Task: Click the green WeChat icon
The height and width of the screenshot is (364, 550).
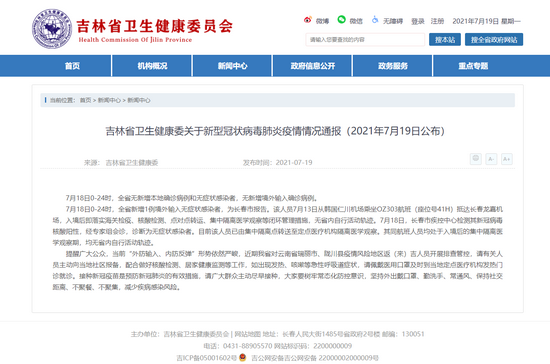Action: click(x=341, y=20)
